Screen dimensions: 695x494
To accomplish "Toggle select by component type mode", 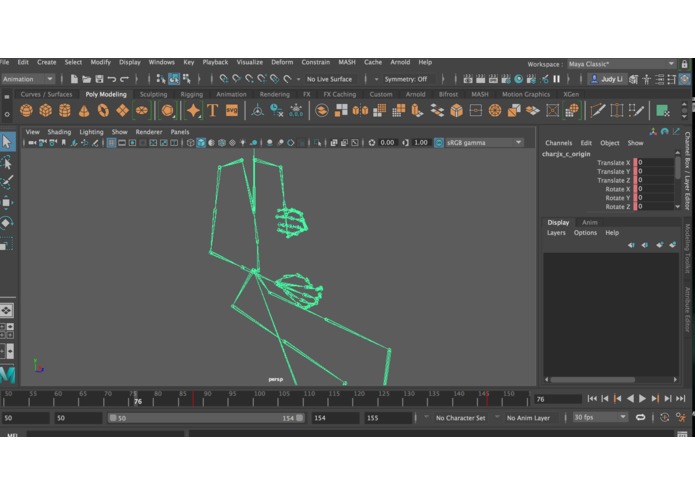I will pyautogui.click(x=187, y=79).
